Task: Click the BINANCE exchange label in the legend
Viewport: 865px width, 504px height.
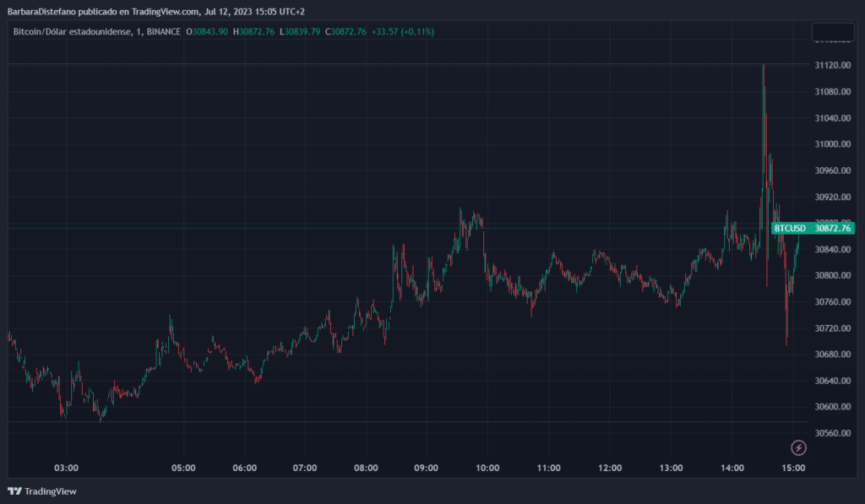Action: [161, 32]
